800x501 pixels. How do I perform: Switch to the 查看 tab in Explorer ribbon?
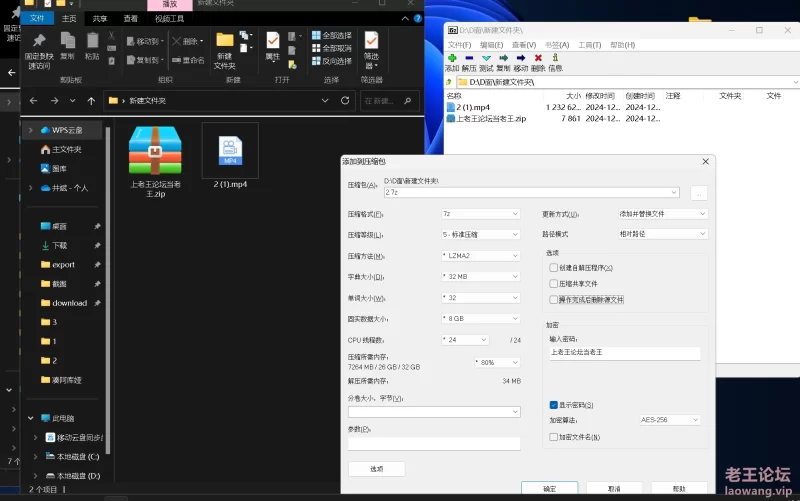click(131, 18)
